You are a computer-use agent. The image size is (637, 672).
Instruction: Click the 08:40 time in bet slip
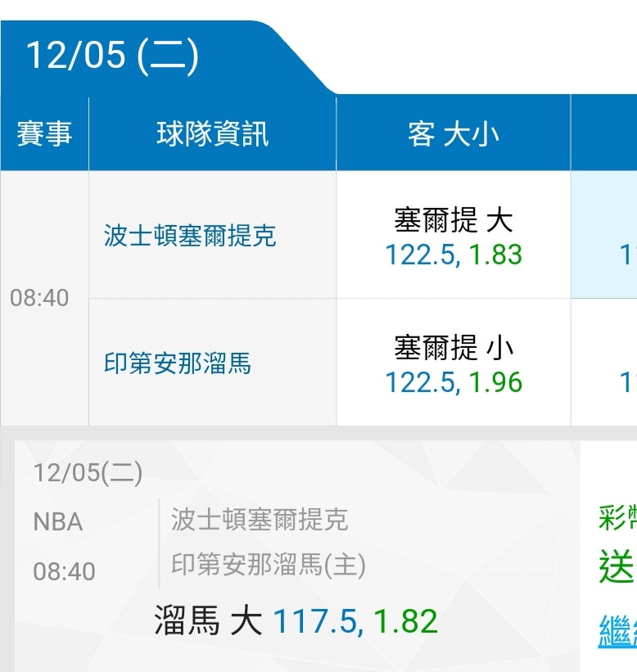pyautogui.click(x=65, y=571)
